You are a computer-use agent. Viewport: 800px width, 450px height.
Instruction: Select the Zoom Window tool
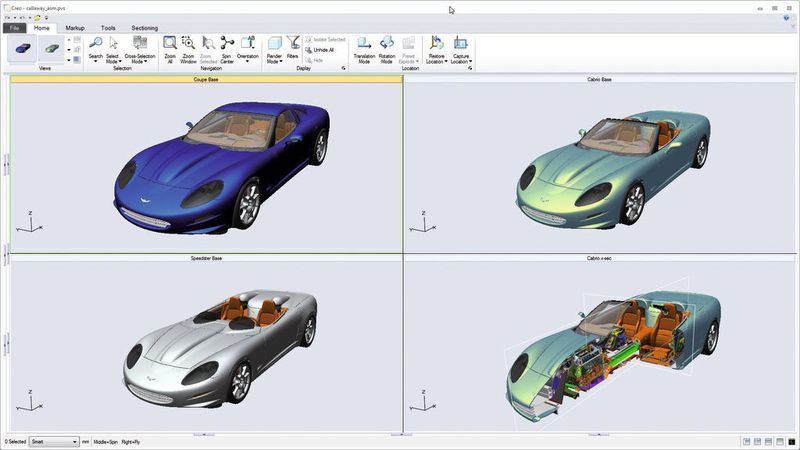pyautogui.click(x=188, y=44)
